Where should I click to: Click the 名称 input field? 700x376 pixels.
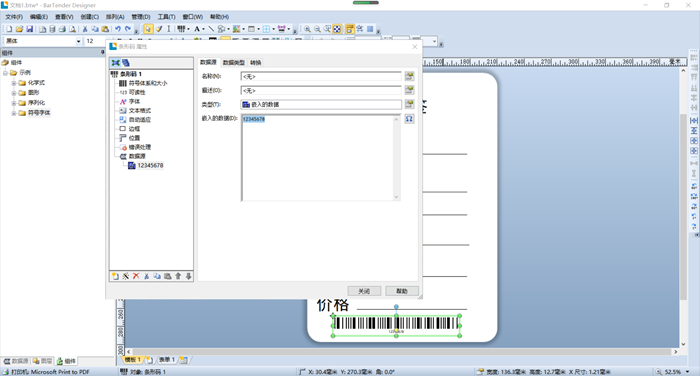(x=321, y=76)
